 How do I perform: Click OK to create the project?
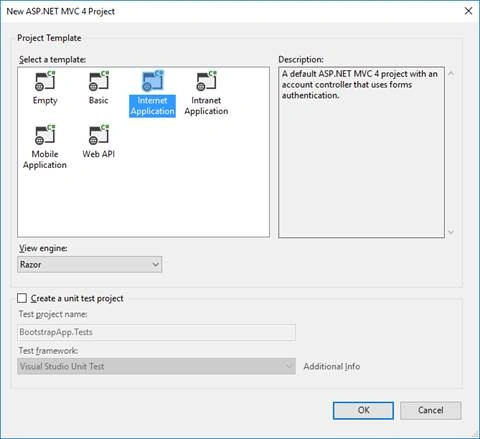click(x=363, y=410)
